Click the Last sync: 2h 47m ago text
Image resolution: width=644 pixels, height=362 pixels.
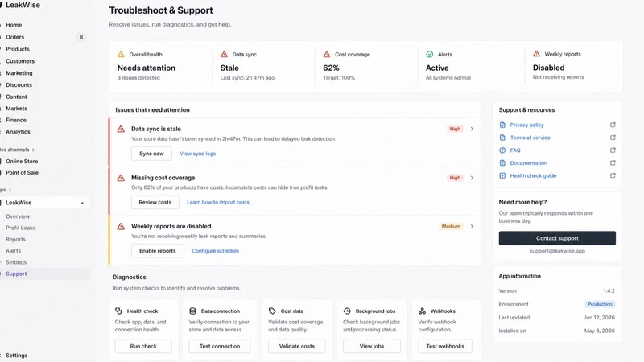247,77
